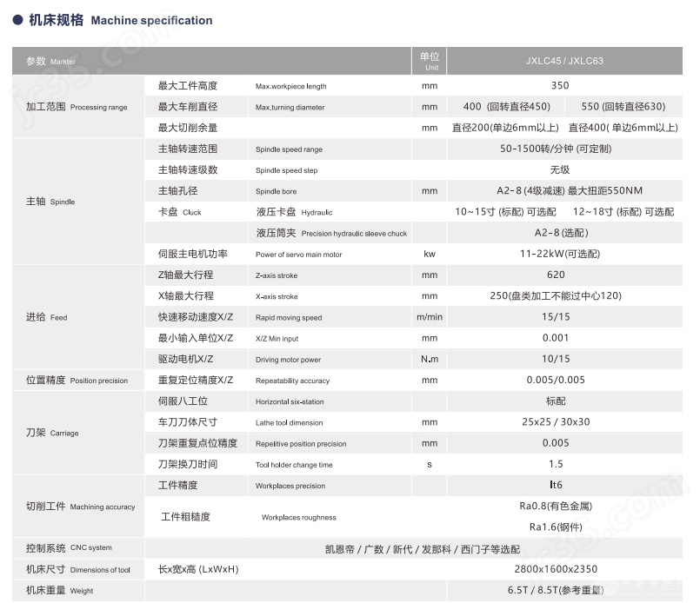Click the '单位 Unit' column header
Viewport: 700px width, 603px height.
coord(429,61)
